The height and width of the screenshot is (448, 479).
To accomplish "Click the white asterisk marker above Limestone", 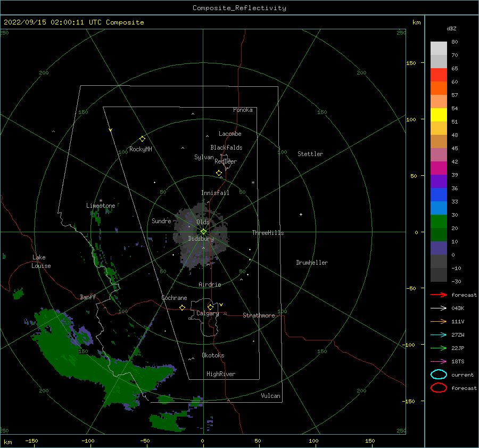I will [x=101, y=201].
